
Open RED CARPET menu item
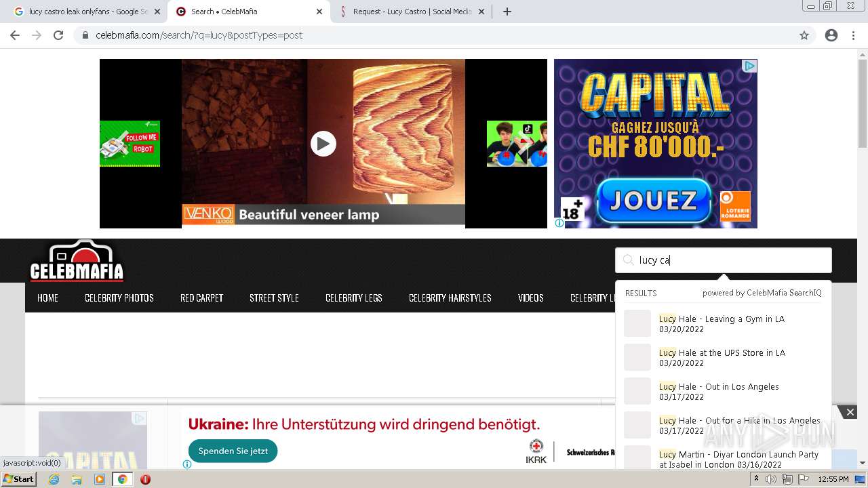pyautogui.click(x=201, y=298)
